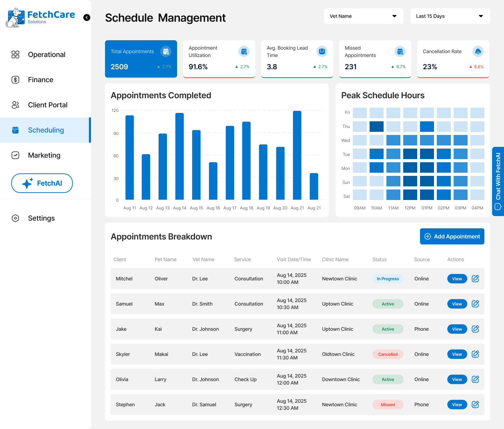Launch the FetchAI sidebar button

[42, 183]
